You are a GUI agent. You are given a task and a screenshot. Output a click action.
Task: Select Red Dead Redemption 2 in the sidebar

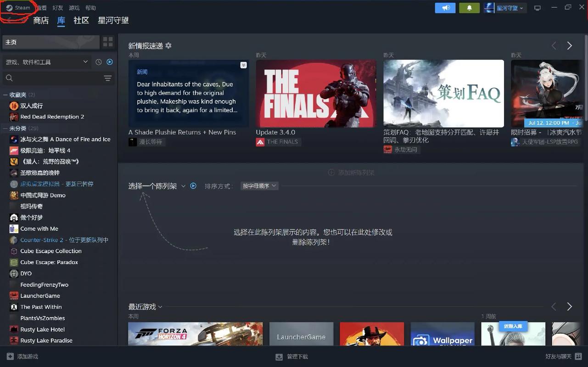tap(52, 117)
